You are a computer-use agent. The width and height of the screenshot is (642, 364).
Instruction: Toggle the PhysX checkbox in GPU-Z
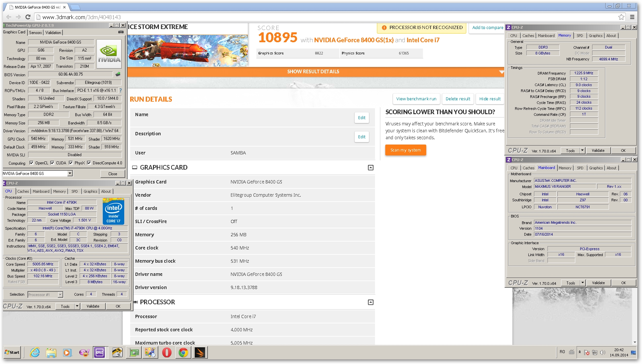click(71, 163)
